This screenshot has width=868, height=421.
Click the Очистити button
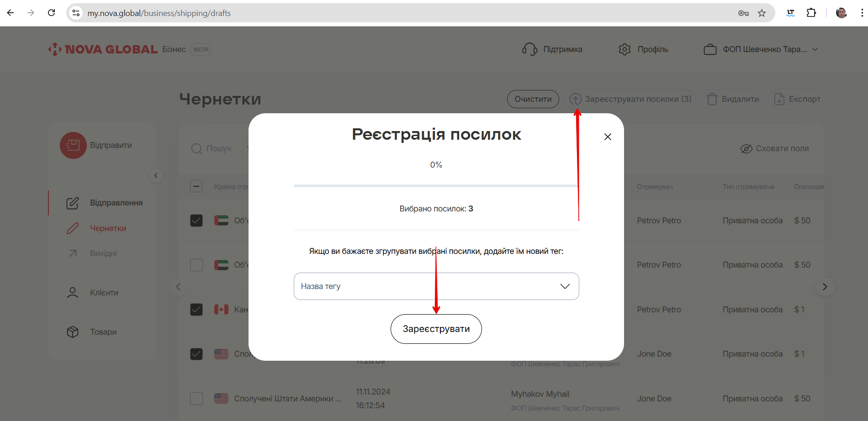click(x=533, y=99)
